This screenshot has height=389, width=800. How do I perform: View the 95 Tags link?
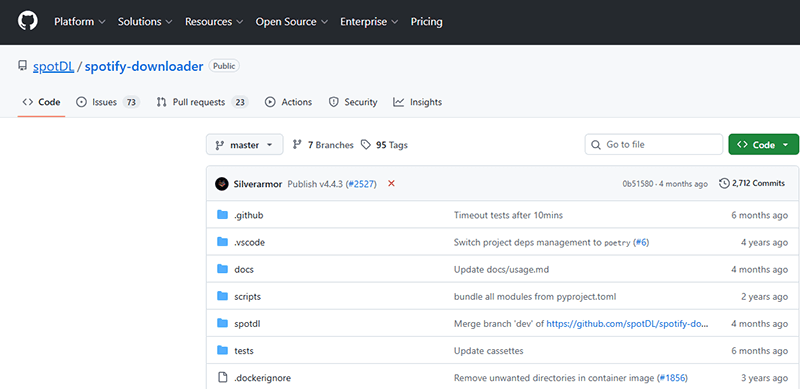pos(384,145)
